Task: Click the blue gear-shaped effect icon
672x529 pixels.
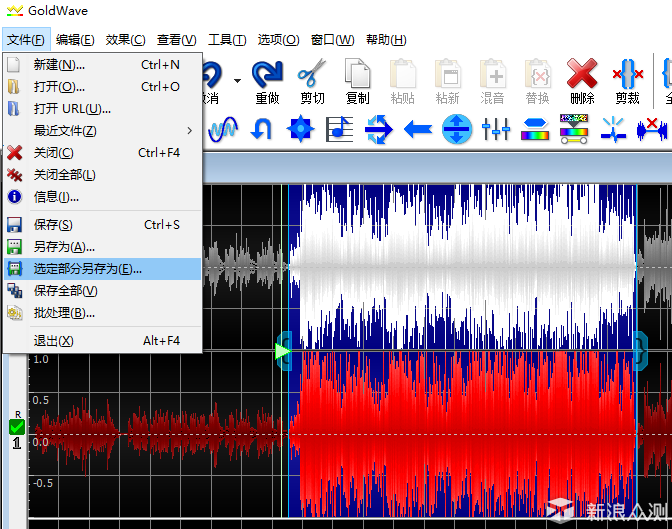Action: tap(300, 129)
